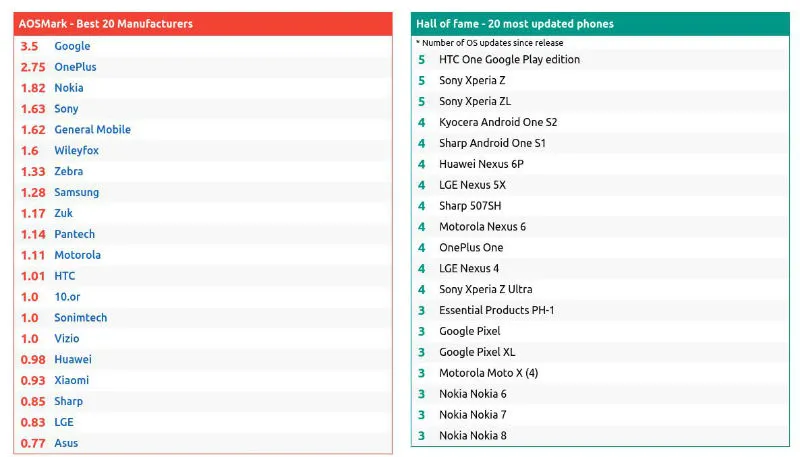800x457 pixels.
Task: Click the Asus manufacturer link
Action: (66, 443)
